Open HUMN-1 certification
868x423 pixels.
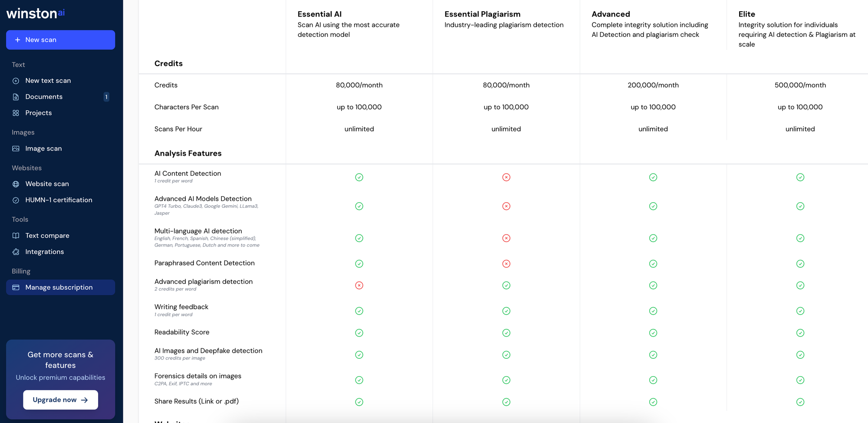coord(60,200)
